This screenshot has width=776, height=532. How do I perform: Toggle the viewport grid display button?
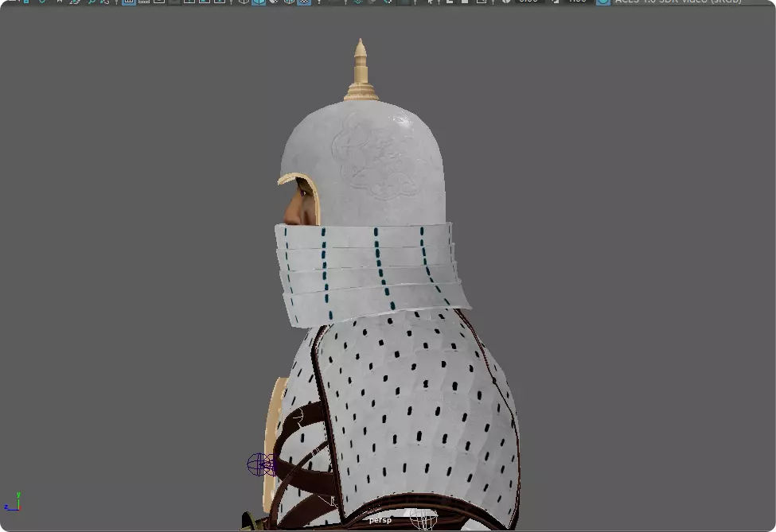[x=129, y=2]
